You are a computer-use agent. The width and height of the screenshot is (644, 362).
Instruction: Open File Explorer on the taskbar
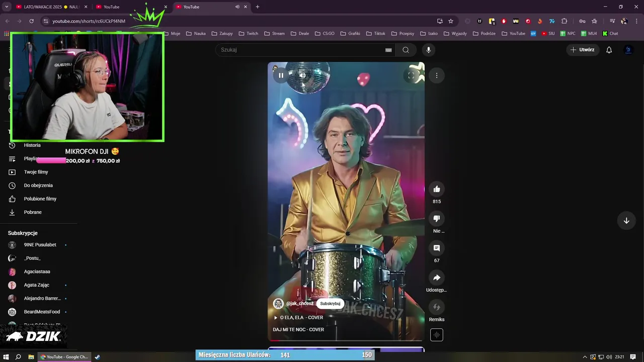31,357
